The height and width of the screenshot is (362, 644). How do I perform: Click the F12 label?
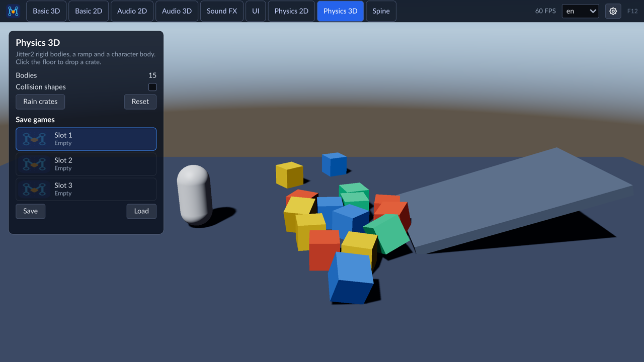click(632, 11)
